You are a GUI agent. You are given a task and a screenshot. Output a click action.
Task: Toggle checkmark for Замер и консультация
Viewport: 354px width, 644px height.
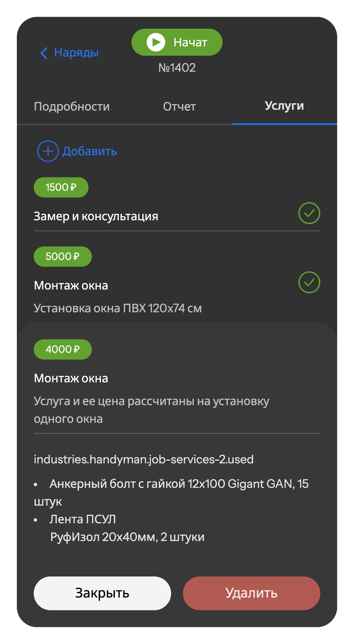click(309, 213)
